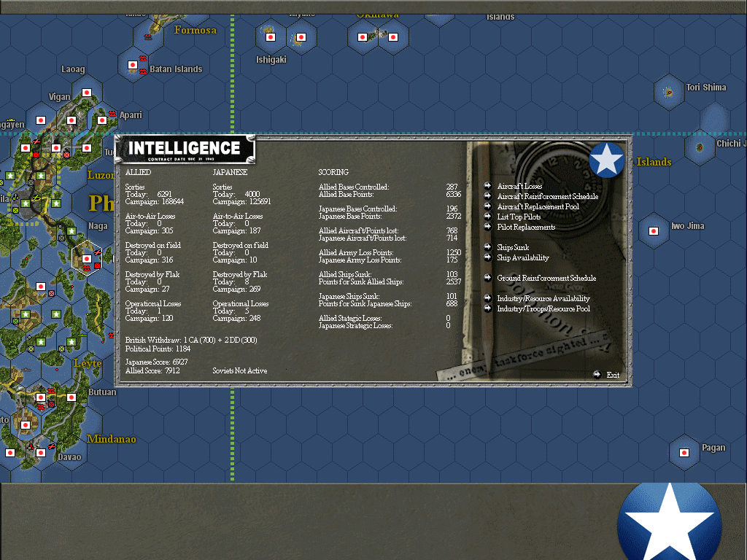This screenshot has width=747, height=560.
Task: Open Ships Sunk list
Action: pos(513,248)
